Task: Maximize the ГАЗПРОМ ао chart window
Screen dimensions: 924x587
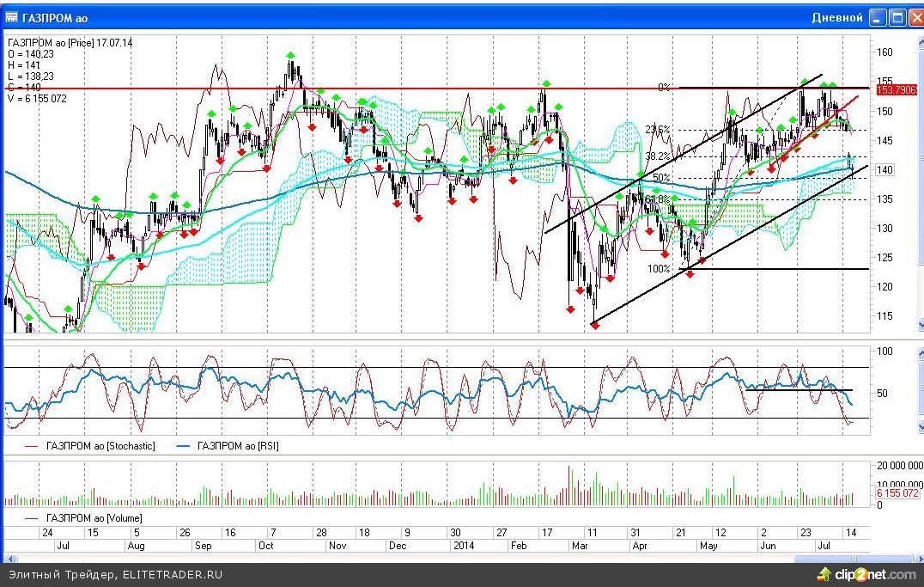Action: point(897,17)
